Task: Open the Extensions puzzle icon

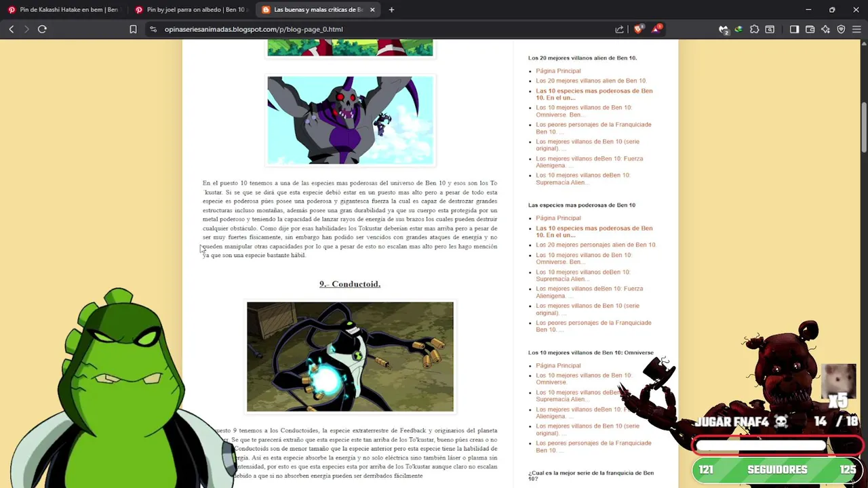Action: coord(754,29)
